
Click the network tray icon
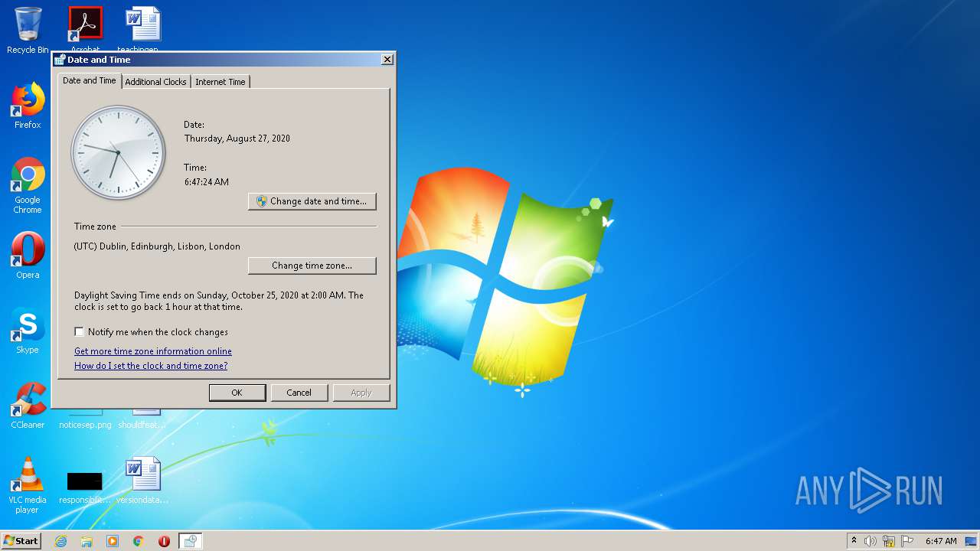tap(889, 541)
